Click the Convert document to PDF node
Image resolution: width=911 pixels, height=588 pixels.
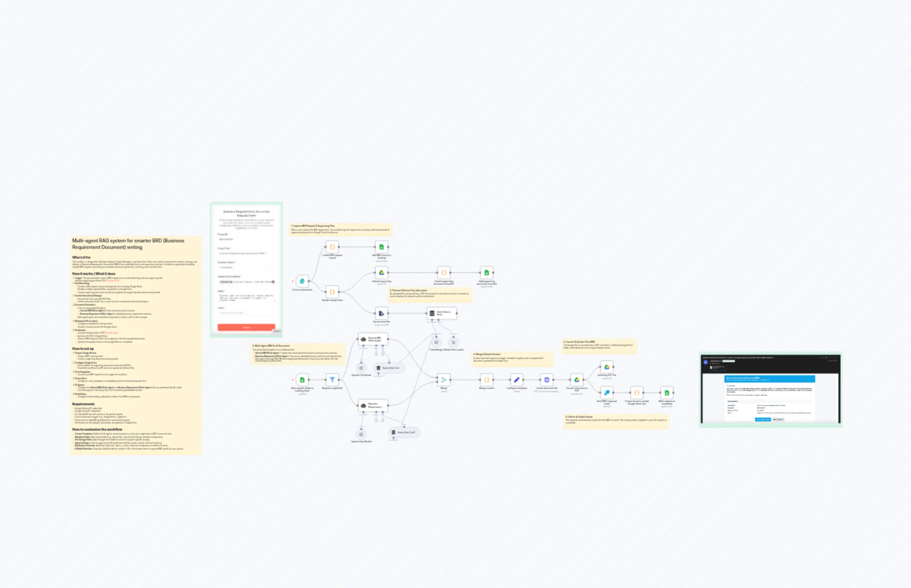point(576,380)
